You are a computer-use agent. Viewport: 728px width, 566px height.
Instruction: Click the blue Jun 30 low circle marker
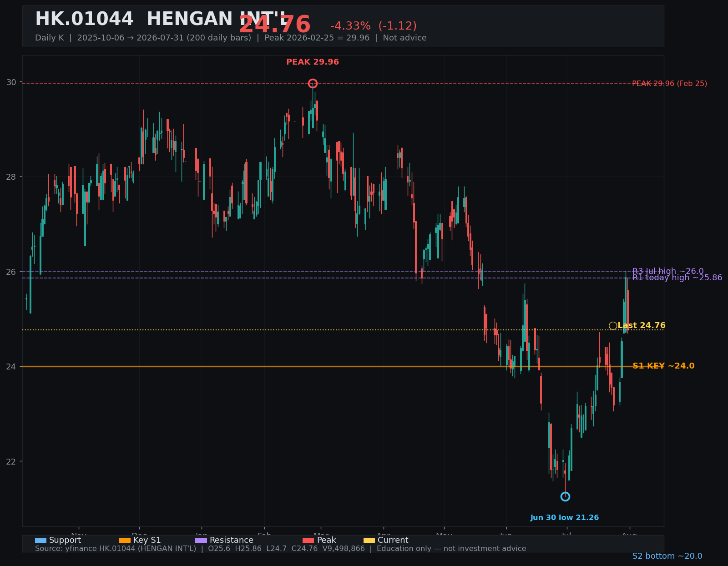(x=565, y=496)
